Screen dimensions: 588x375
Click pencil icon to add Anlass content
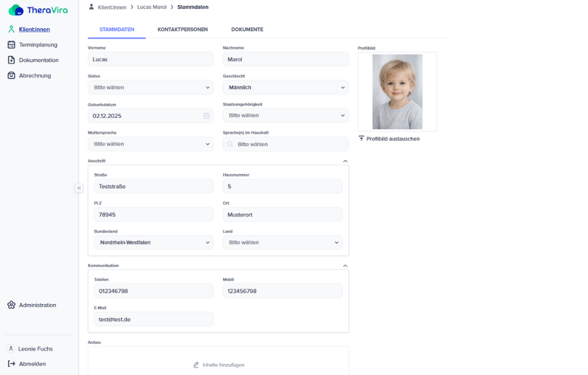point(196,365)
